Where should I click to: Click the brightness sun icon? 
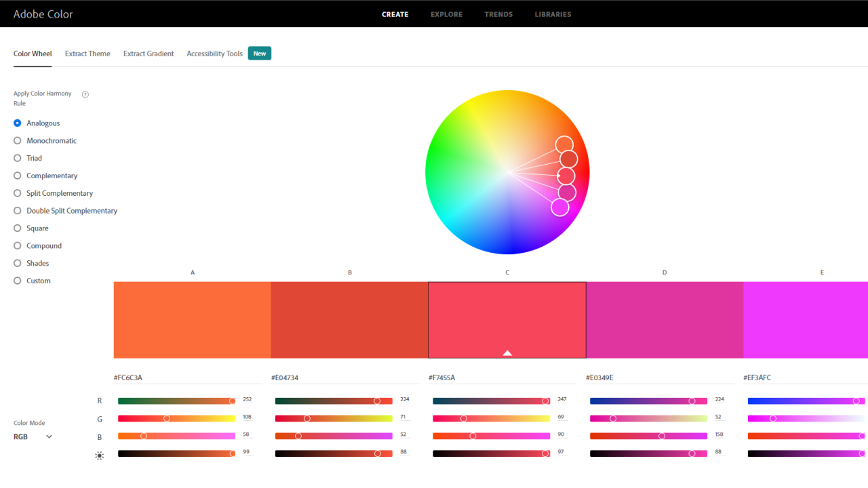100,456
